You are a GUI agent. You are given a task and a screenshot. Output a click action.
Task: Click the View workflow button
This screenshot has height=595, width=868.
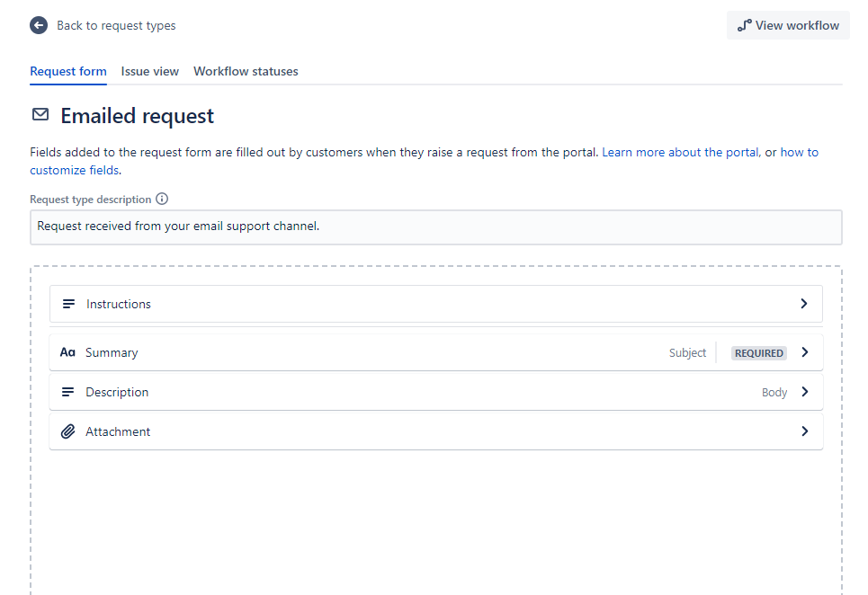click(788, 25)
